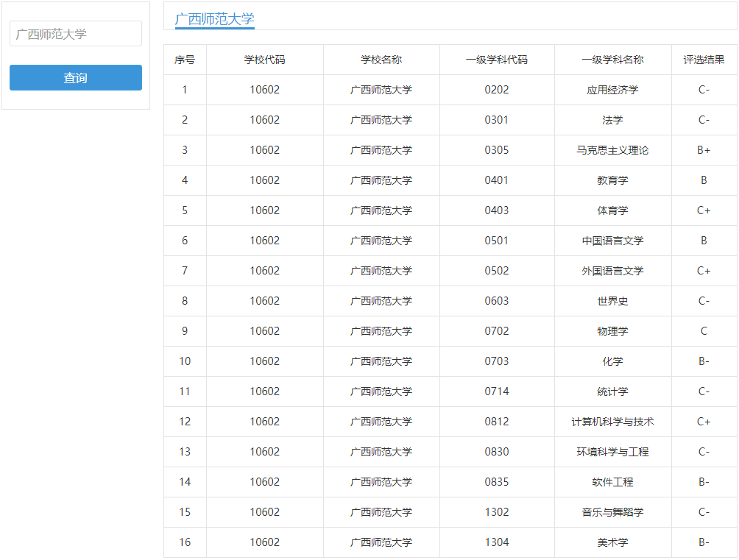This screenshot has height=560, width=739.
Task: Click the 计算机科学与技术 subject cell
Action: (x=612, y=422)
